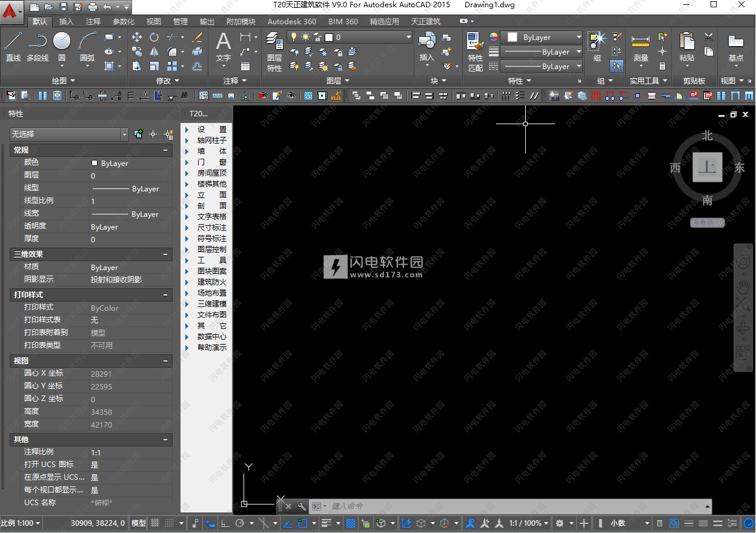Click the 未命名 UCS label under ViewCube
This screenshot has width=756, height=533.
[x=707, y=223]
